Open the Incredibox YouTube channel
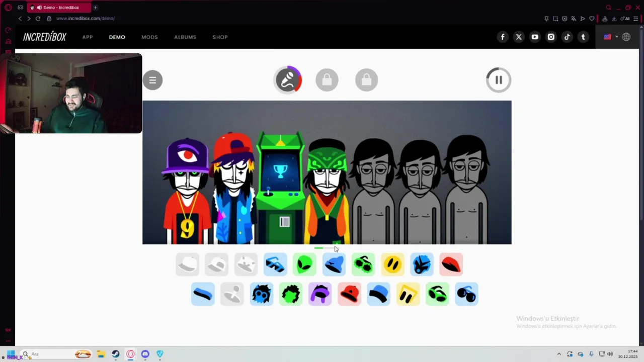 [535, 37]
